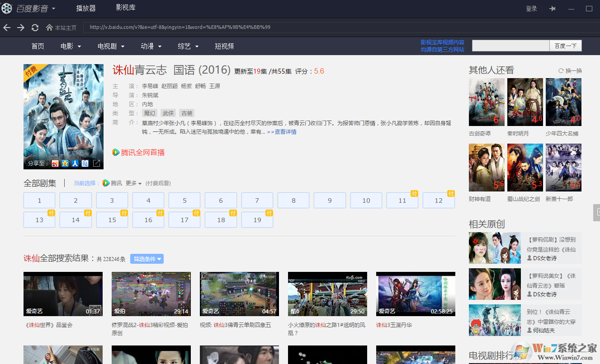This screenshot has width=600, height=364.
Task: Open 本站主页 via the home icon
Action: pyautogui.click(x=49, y=28)
